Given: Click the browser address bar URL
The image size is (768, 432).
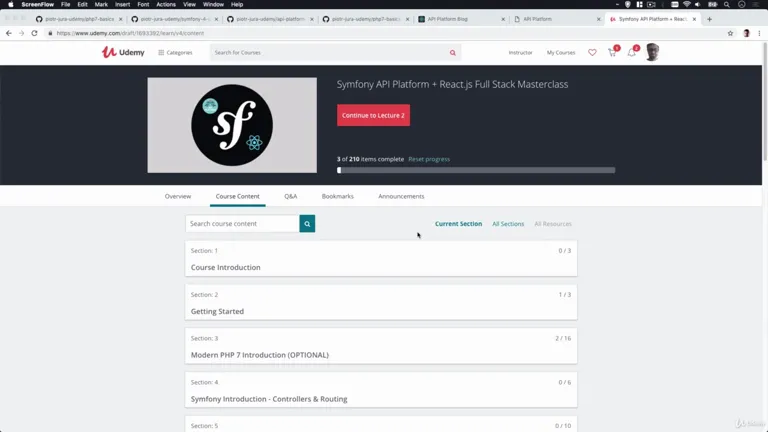Looking at the screenshot, I should (x=130, y=33).
